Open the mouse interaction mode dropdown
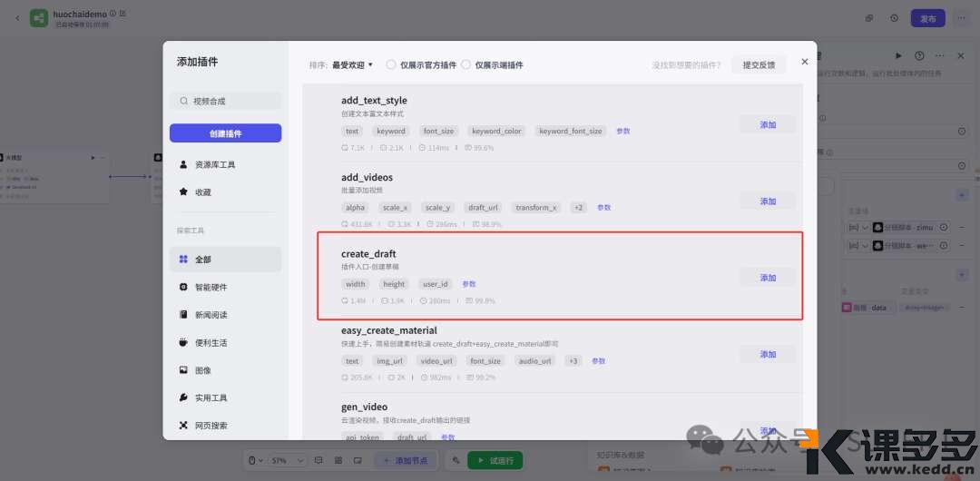This screenshot has width=980, height=481. (x=256, y=460)
